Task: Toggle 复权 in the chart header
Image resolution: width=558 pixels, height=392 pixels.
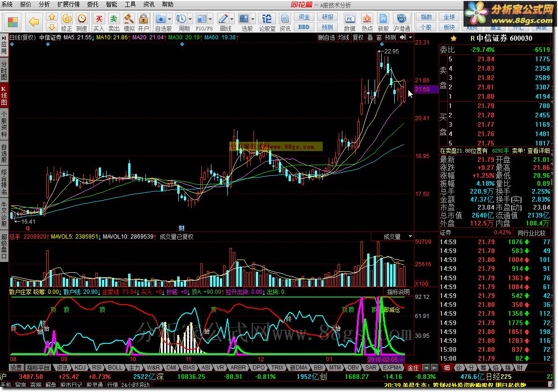Action: [358, 37]
